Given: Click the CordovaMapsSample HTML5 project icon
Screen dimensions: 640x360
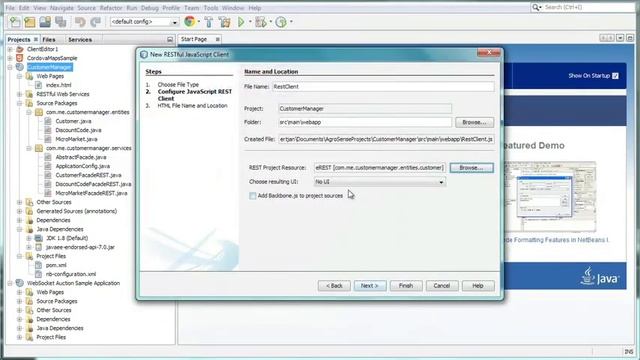Looking at the screenshot, I should pos(19,58).
